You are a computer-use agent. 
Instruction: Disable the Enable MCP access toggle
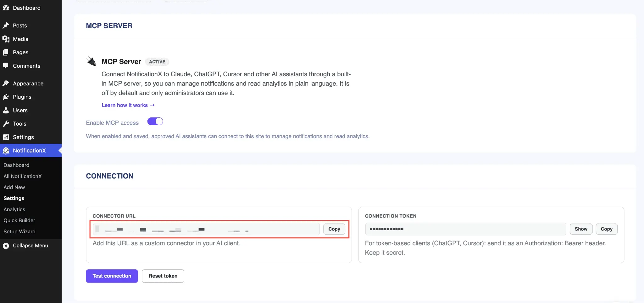tap(155, 122)
